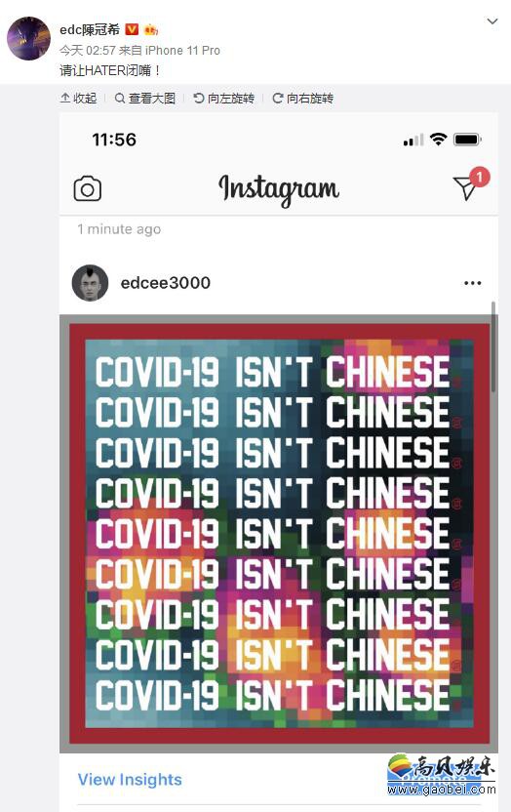Click the iPhone 11 Pro source link

(182, 50)
